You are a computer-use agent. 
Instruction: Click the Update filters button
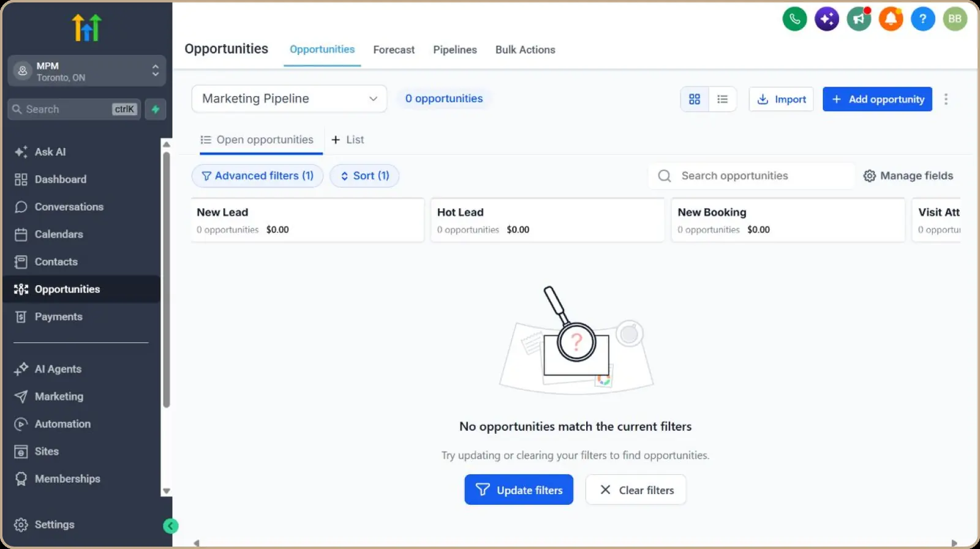519,490
